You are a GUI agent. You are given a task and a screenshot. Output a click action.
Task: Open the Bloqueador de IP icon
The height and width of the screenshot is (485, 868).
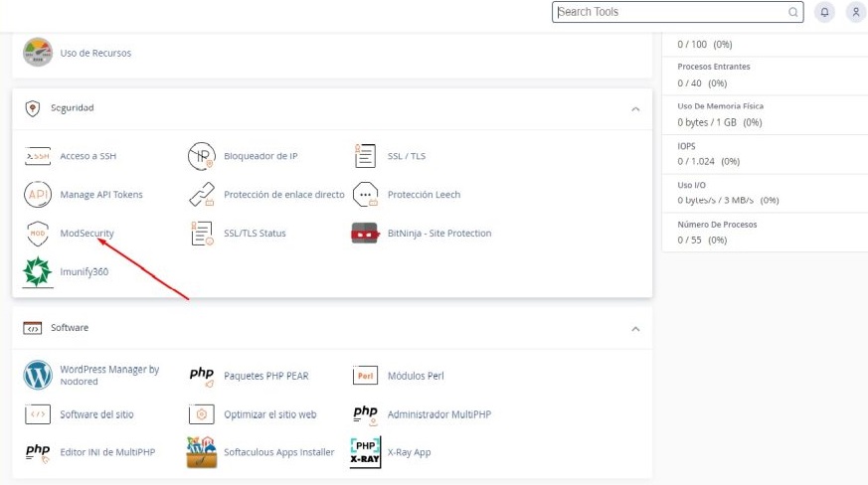pos(202,156)
